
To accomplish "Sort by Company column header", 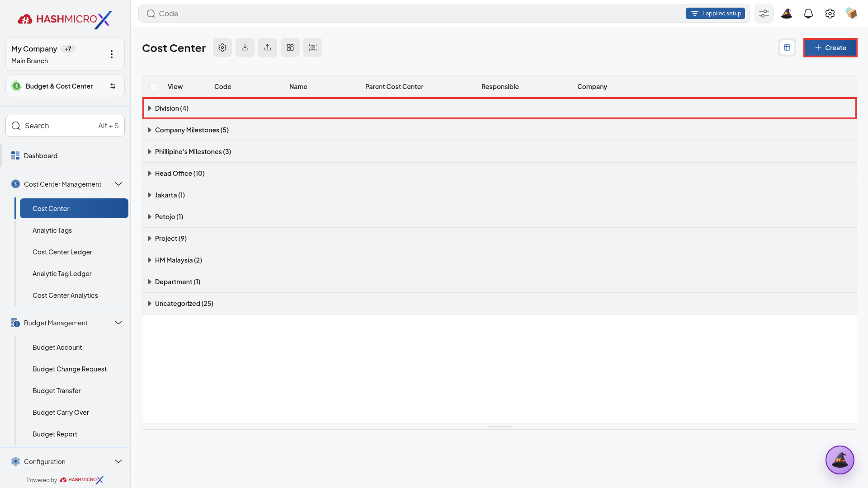I will tap(592, 87).
